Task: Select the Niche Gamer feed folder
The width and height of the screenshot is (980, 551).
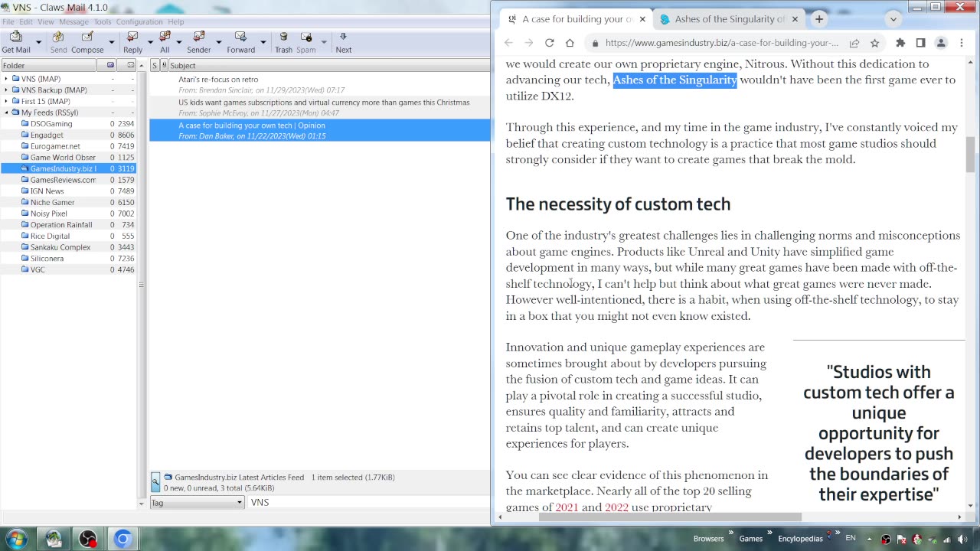Action: pos(52,202)
